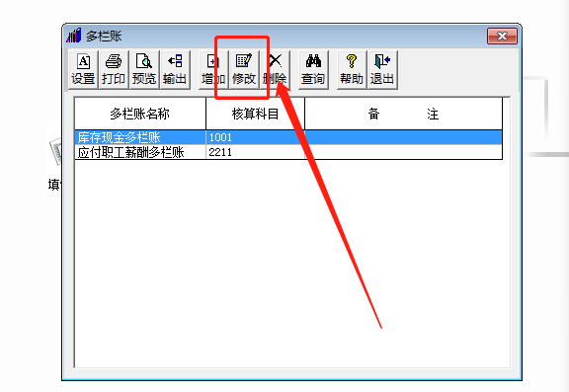Open the 设置 settings tool
569x392 pixels.
coord(83,70)
